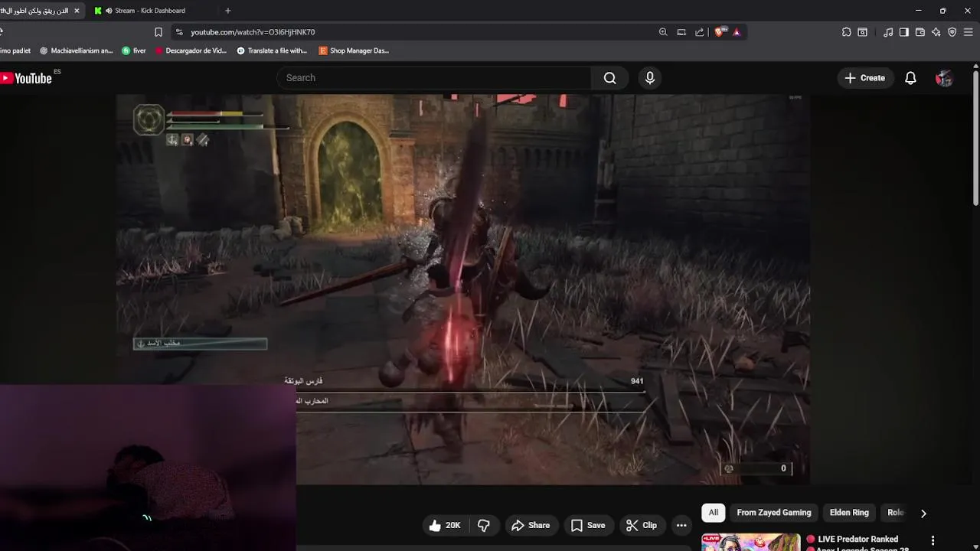Open options for LIVE Predator Ranked video

point(933,540)
